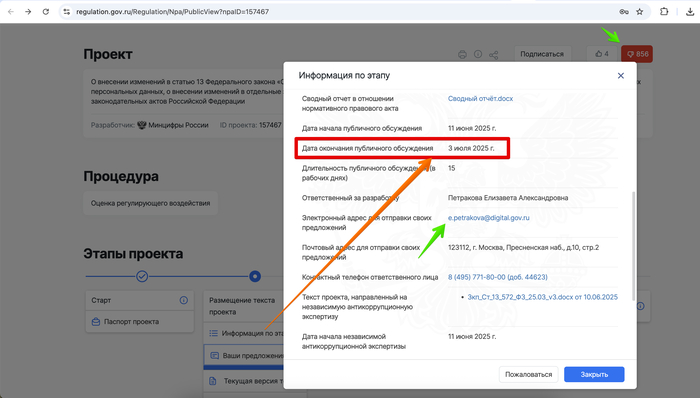Click the Пожаловаться button
This screenshot has width=700, height=398.
[x=529, y=374]
